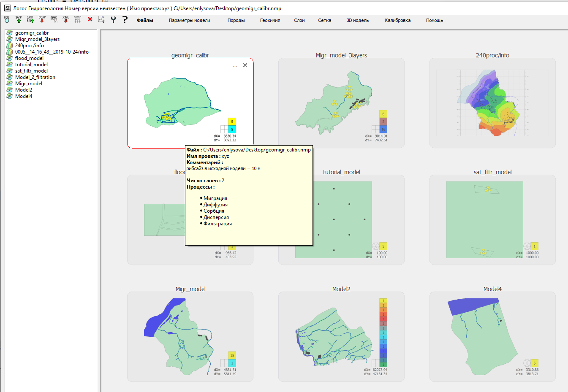Viewport: 568px width, 392px height.
Task: Switch to the Калибровка menu
Action: (x=397, y=20)
